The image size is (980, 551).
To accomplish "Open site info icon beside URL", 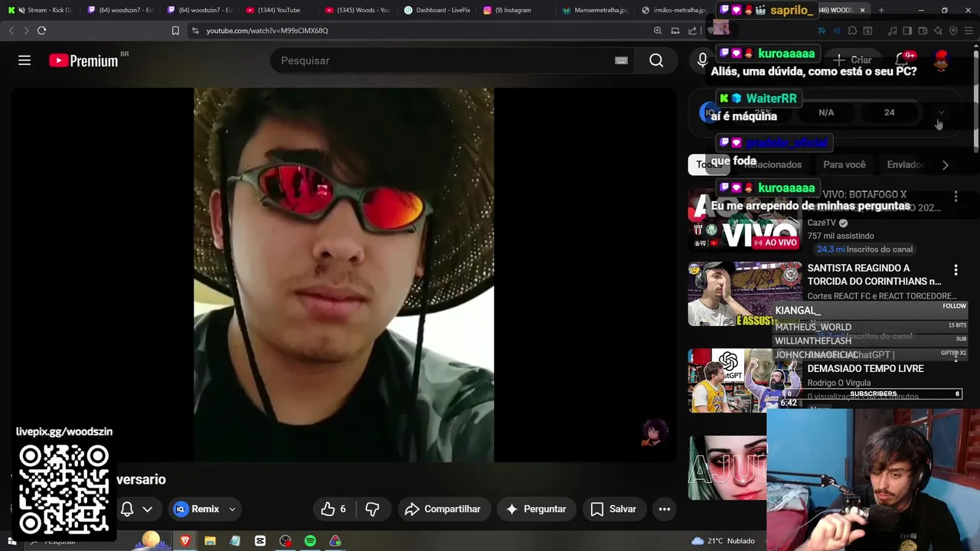I will 195,31.
